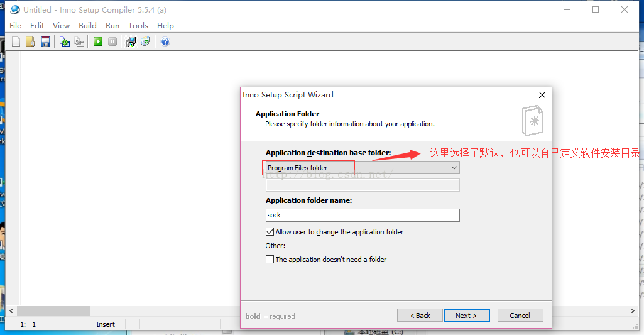Compile the script using the gear icon
Screen dimensions: 644x335
[x=65, y=41]
